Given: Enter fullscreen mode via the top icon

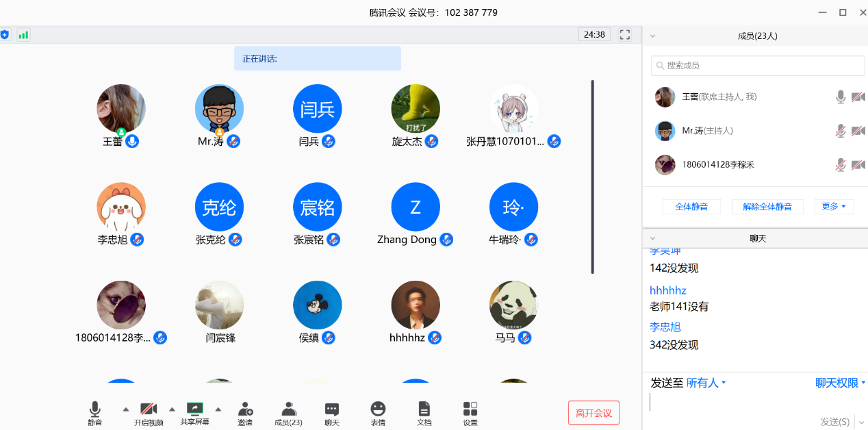Looking at the screenshot, I should (x=624, y=34).
